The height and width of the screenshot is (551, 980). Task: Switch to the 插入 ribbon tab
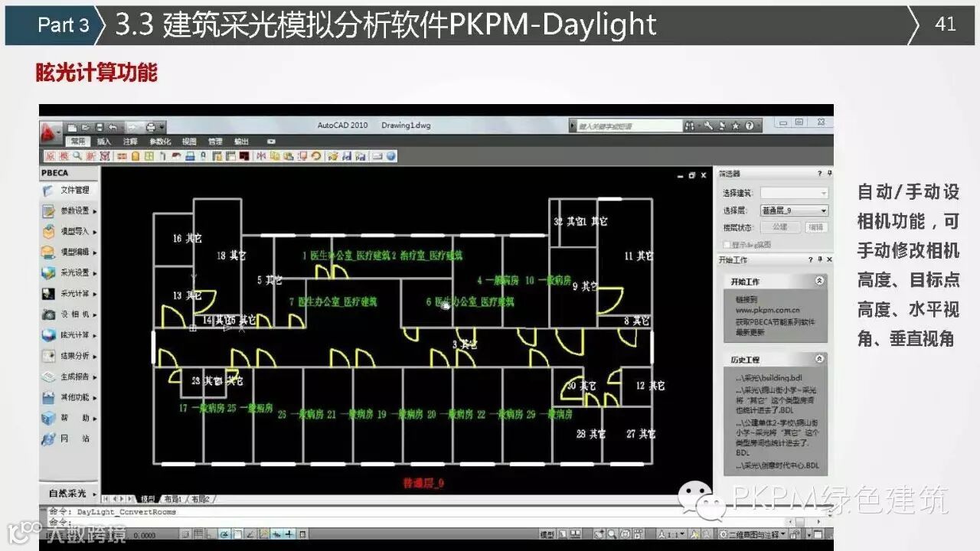pos(104,142)
